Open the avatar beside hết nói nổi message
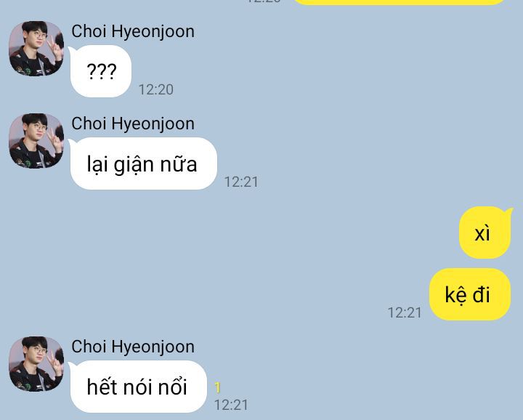The height and width of the screenshot is (420, 523). coord(36,363)
